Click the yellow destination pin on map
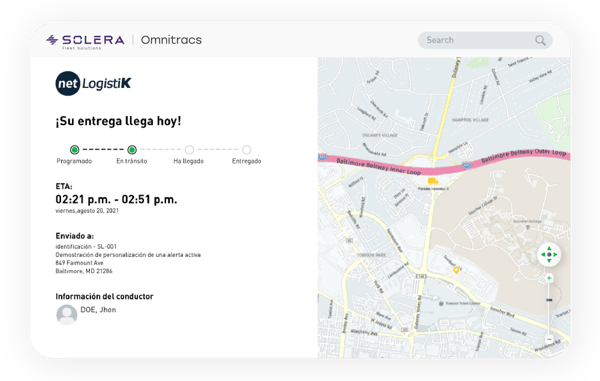The image size is (600, 381). tap(456, 270)
